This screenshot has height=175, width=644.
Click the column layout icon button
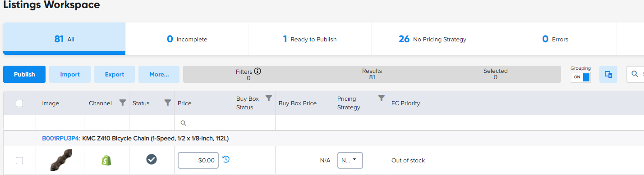coord(608,74)
